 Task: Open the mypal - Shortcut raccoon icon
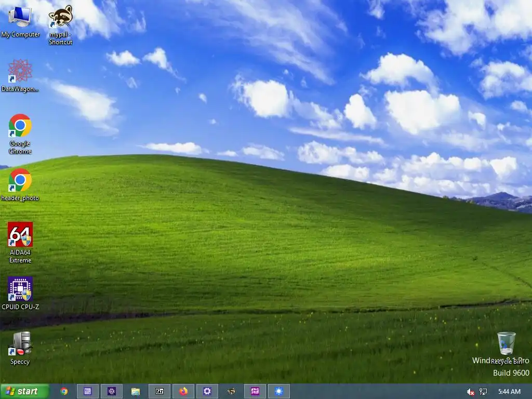pyautogui.click(x=60, y=25)
